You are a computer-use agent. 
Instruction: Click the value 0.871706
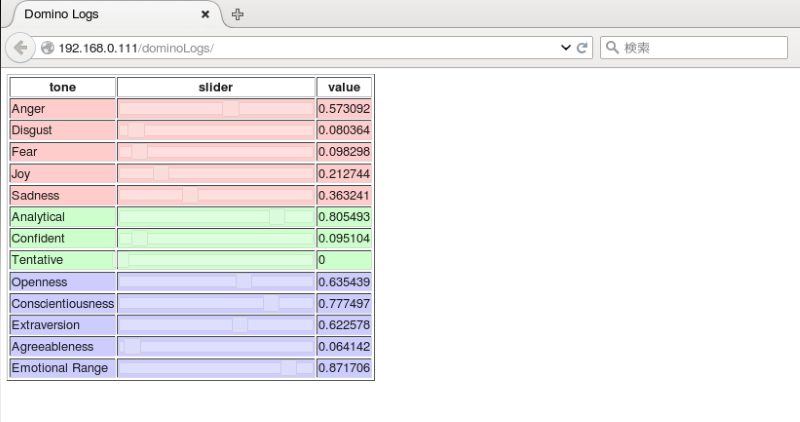(x=344, y=368)
